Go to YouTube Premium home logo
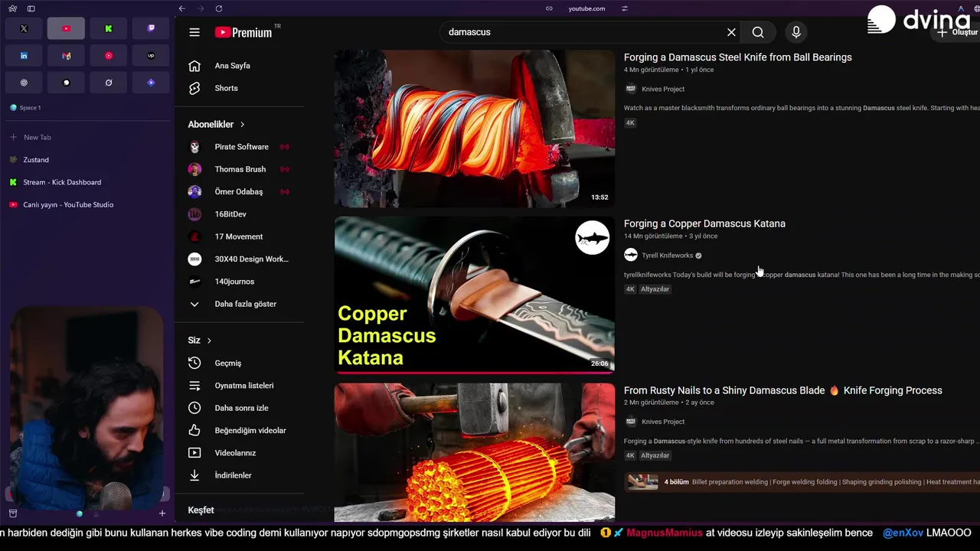The height and width of the screenshot is (551, 980). 243,32
